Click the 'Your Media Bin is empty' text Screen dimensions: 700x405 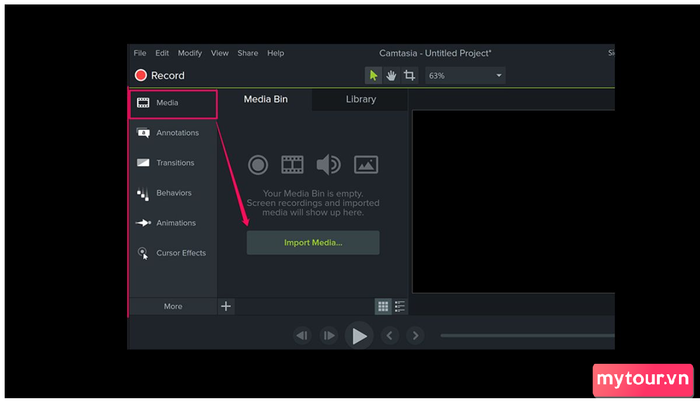(313, 194)
